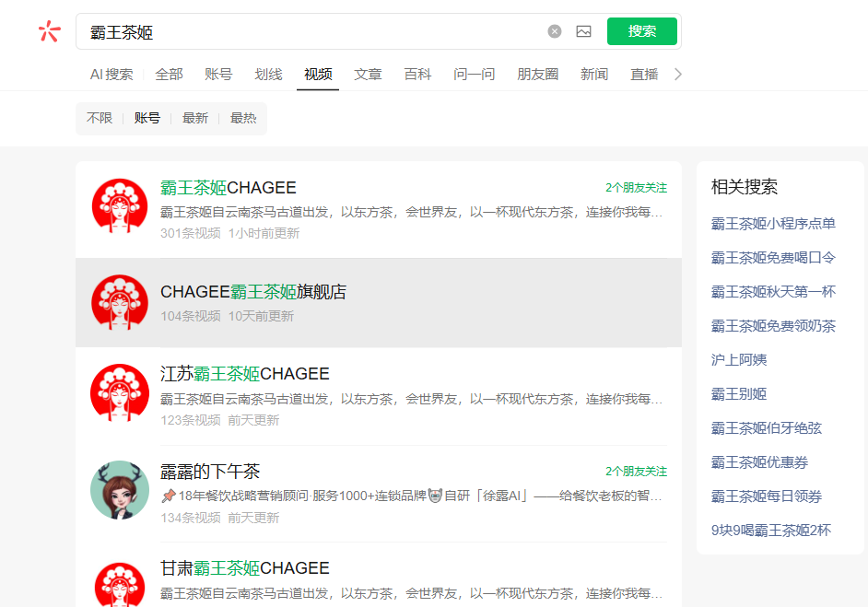868x607 pixels.
Task: Search related term 霸王茶姬优惠券
Action: (x=759, y=462)
